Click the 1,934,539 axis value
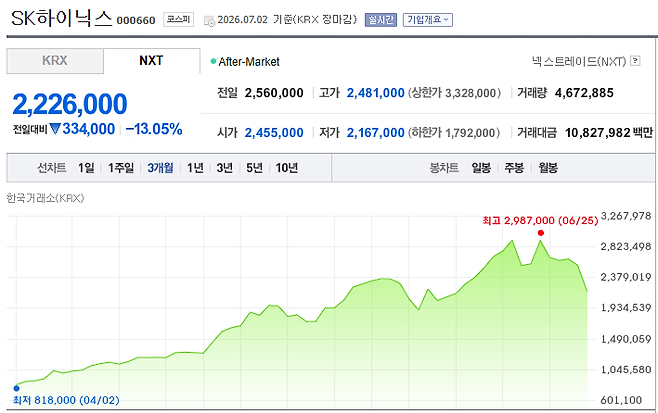The height and width of the screenshot is (413, 658). pos(626,308)
